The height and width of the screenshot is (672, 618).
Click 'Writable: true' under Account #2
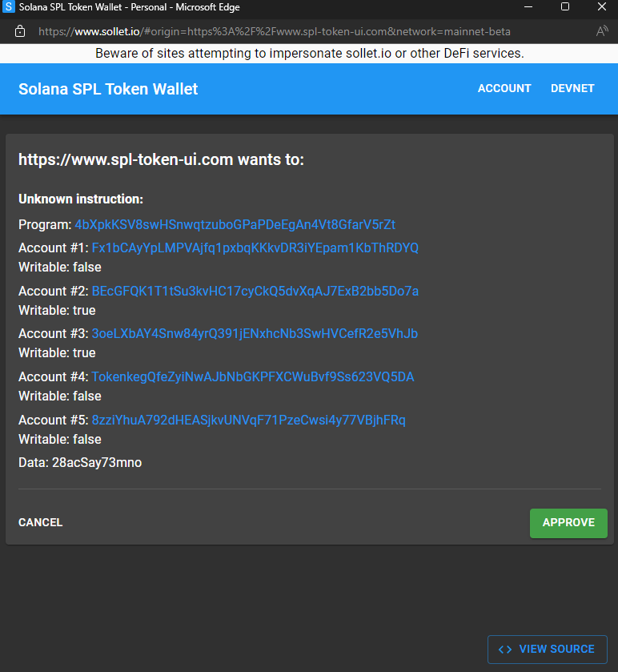(57, 310)
